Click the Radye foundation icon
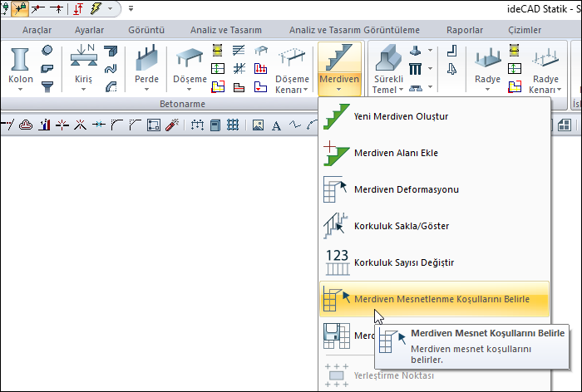 click(487, 60)
